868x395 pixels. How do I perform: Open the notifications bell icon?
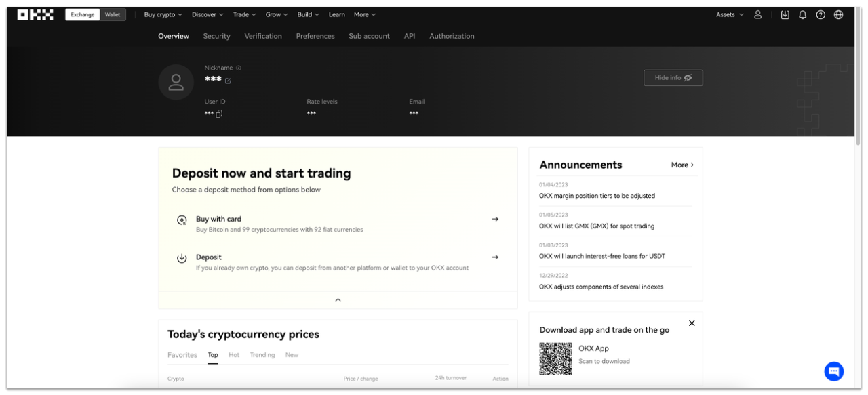tap(803, 15)
